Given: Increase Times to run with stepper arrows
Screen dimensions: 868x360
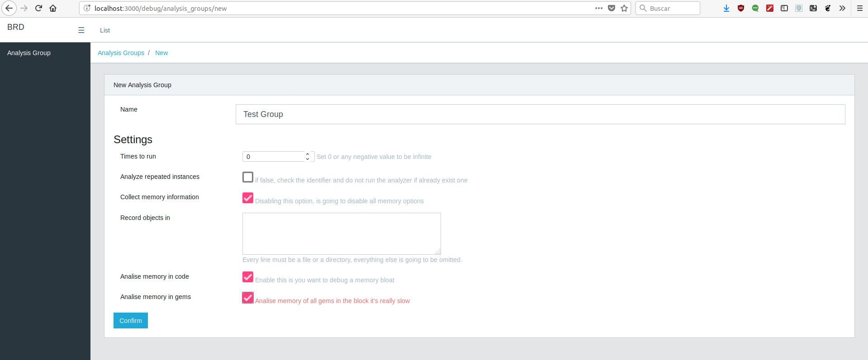Looking at the screenshot, I should point(308,154).
